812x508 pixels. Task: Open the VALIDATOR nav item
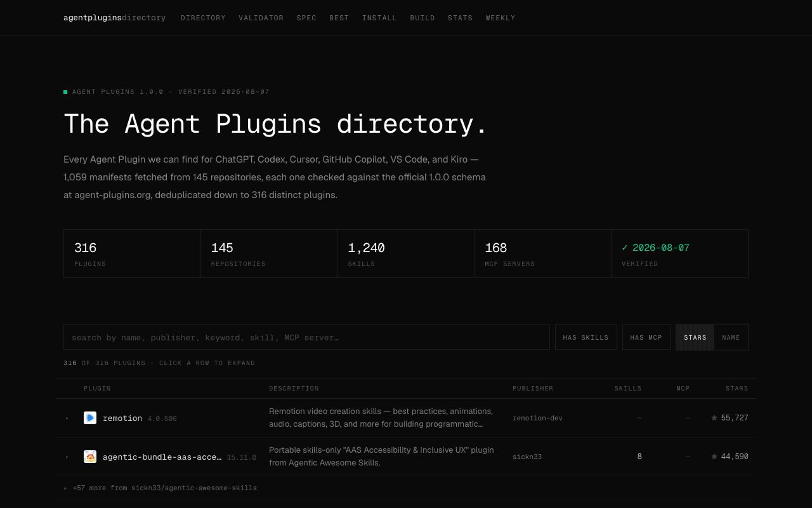pos(261,18)
